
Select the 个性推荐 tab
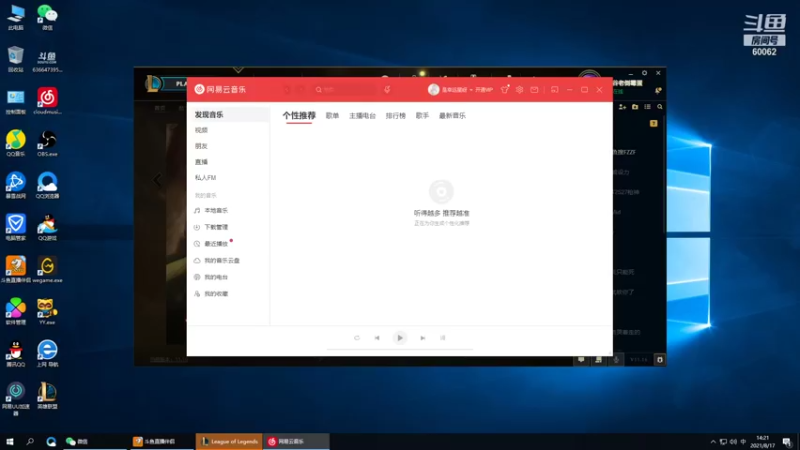[x=299, y=116]
